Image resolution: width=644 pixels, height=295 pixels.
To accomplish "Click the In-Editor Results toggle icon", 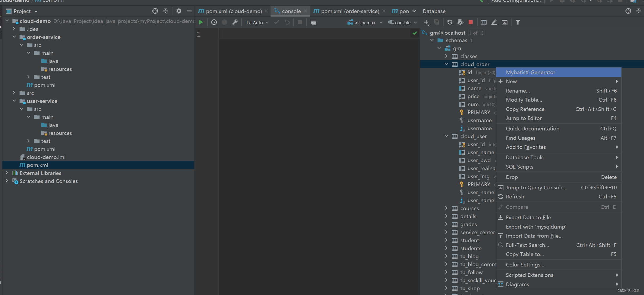I will 313,22.
